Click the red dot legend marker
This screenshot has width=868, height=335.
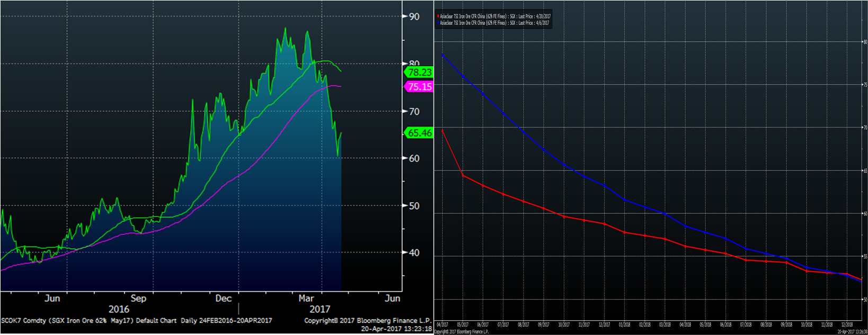click(x=438, y=17)
